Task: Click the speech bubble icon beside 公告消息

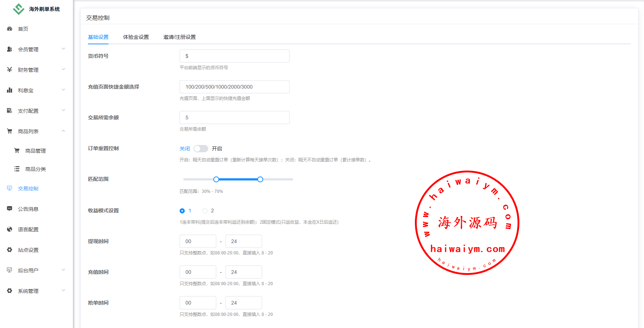Action: pyautogui.click(x=10, y=209)
